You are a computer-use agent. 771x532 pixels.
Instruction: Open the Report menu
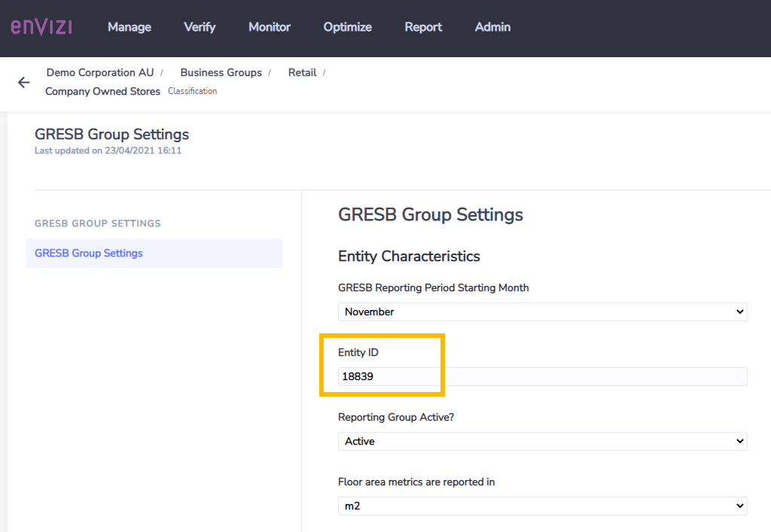423,27
